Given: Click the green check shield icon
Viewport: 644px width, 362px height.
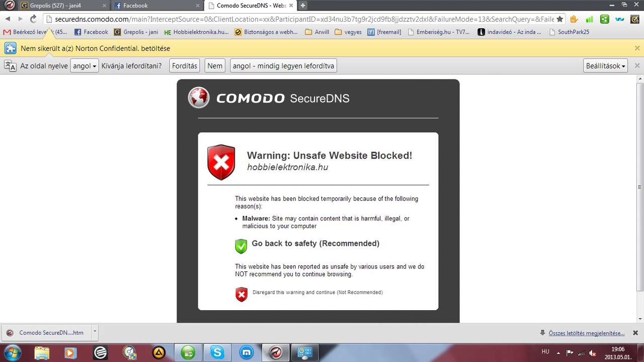Looking at the screenshot, I should click(x=241, y=246).
